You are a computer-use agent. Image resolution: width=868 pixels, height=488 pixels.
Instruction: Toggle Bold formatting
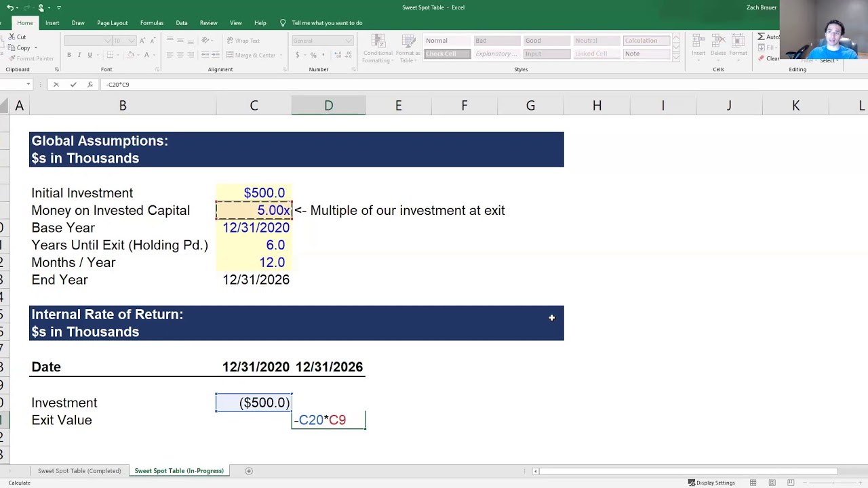point(68,55)
